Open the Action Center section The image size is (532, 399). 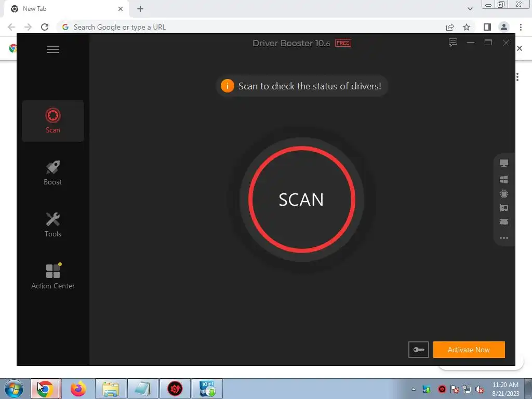pyautogui.click(x=53, y=276)
